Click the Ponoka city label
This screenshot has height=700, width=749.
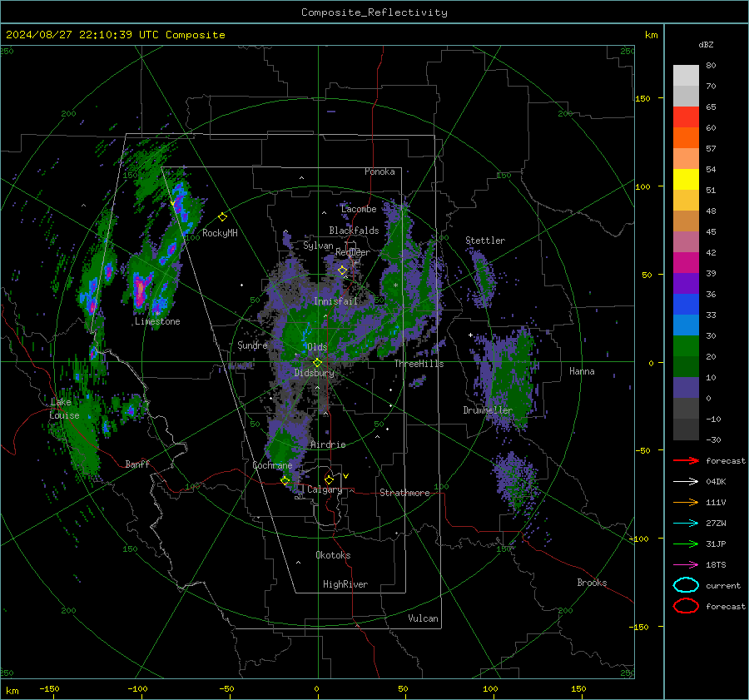coord(379,171)
